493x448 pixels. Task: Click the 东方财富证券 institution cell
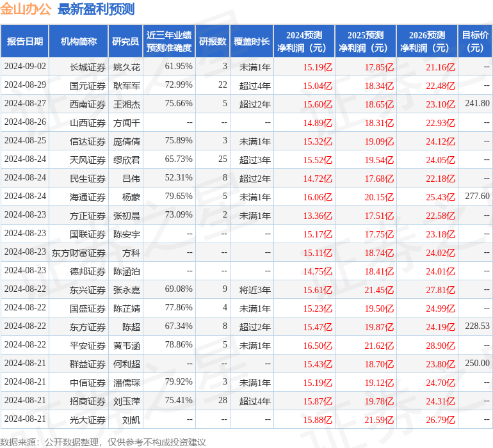(x=79, y=253)
